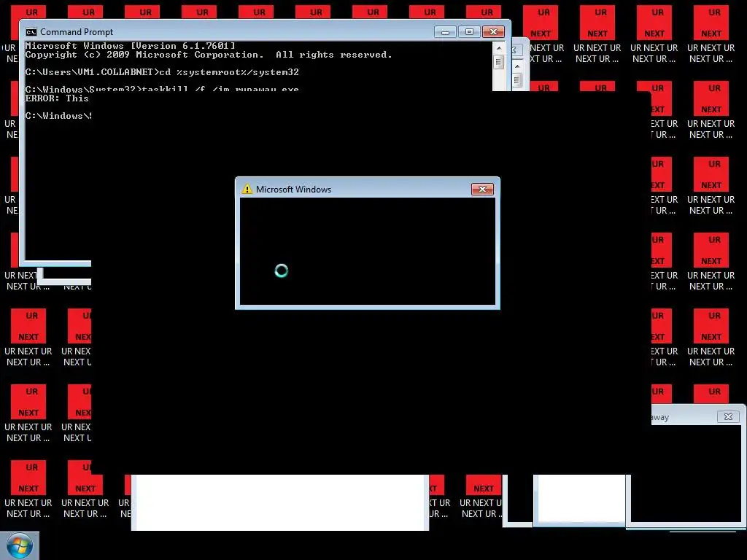The image size is (747, 560).
Task: Close the Command Prompt window
Action: click(493, 32)
